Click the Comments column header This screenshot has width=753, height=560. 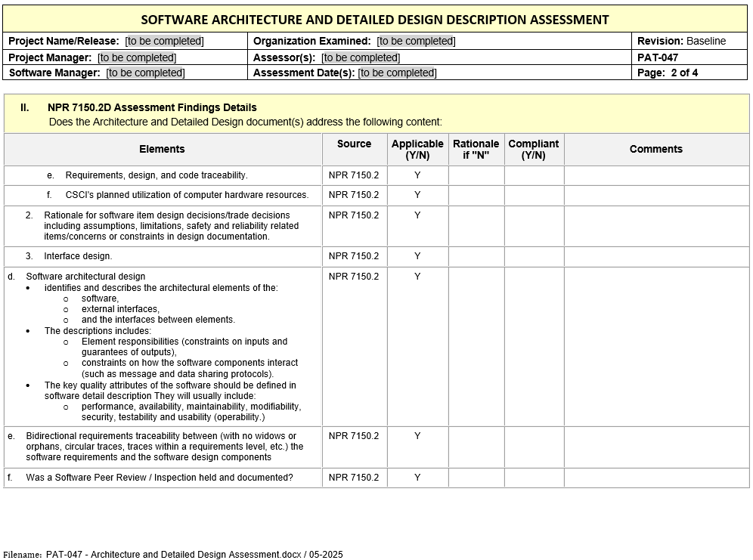655,150
